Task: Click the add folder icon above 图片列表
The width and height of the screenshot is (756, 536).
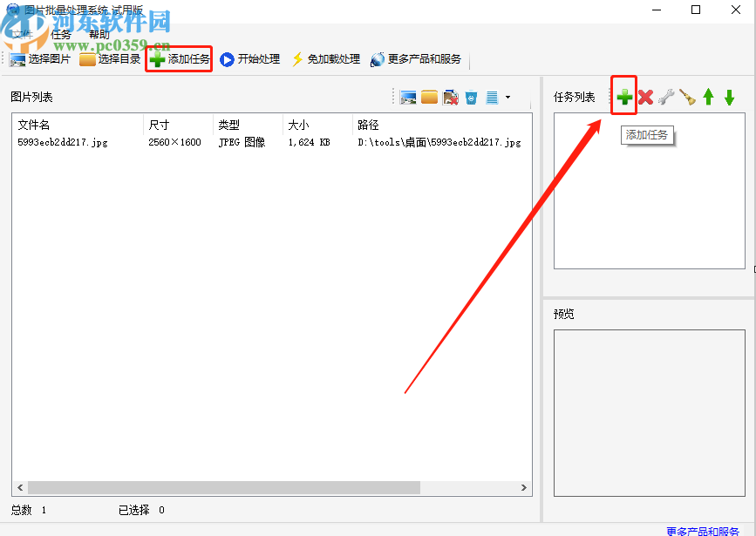Action: [429, 98]
